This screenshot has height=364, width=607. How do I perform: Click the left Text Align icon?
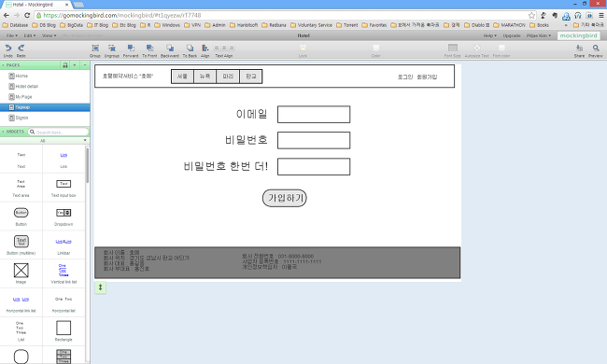click(x=217, y=48)
